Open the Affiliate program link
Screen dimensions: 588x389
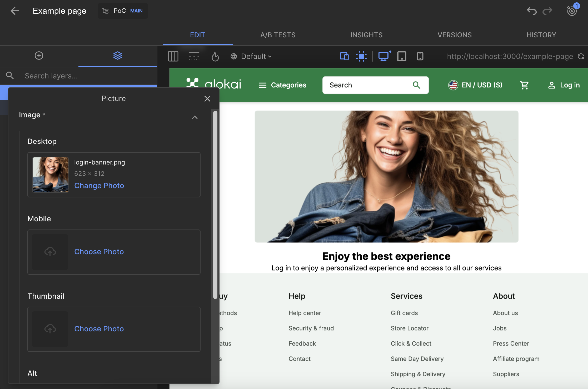[x=516, y=359]
